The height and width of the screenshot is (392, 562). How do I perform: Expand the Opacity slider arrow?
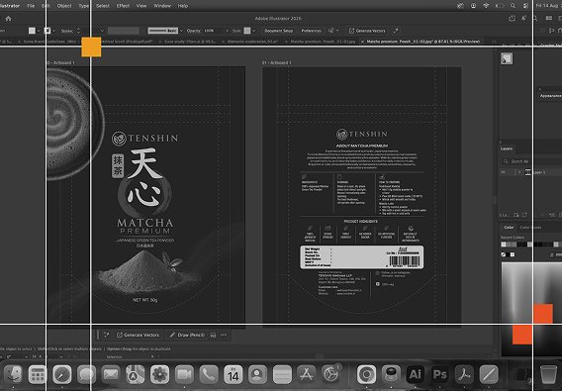pyautogui.click(x=227, y=31)
